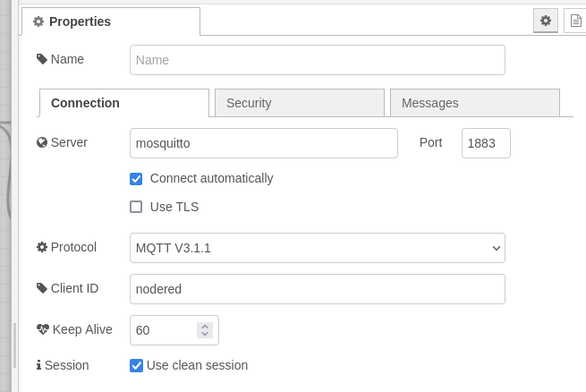Disable the Use clean session checkbox
The height and width of the screenshot is (392, 586).
tap(136, 365)
